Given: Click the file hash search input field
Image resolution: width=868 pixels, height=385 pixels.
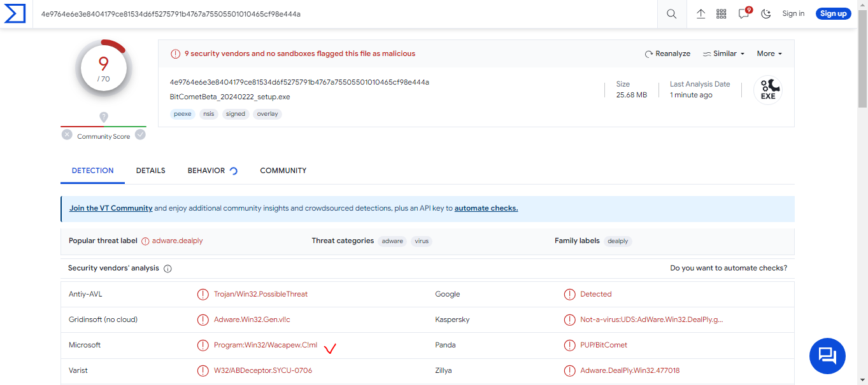Looking at the screenshot, I should 344,14.
